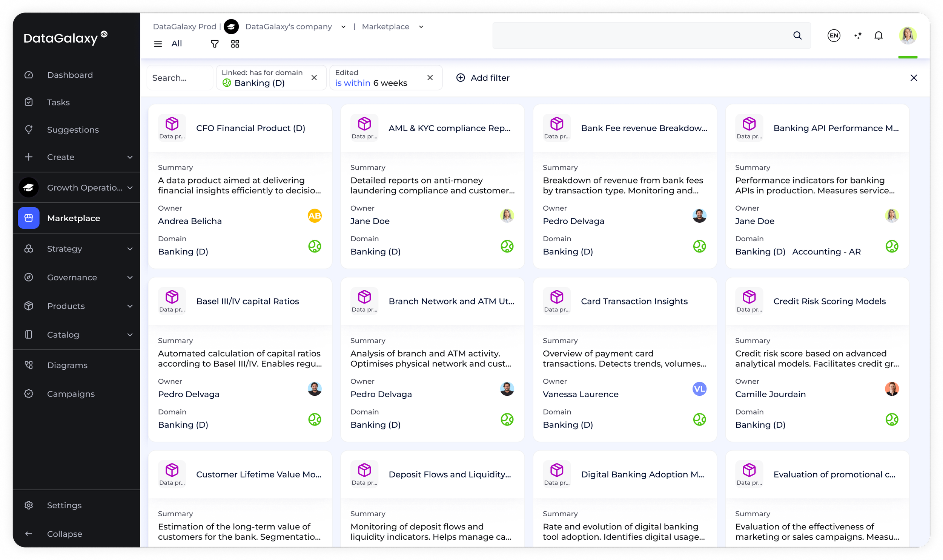Click the search magnifier icon
This screenshot has height=560, width=943.
coord(797,35)
